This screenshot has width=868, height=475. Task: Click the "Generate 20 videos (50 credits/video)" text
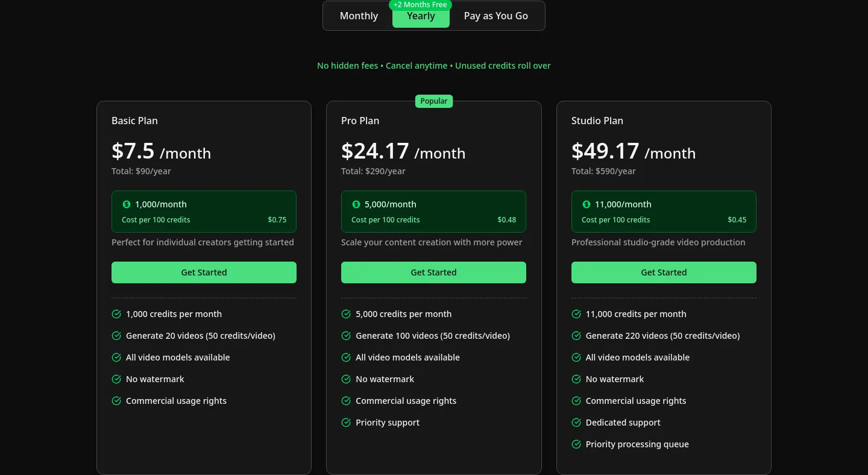201,336
